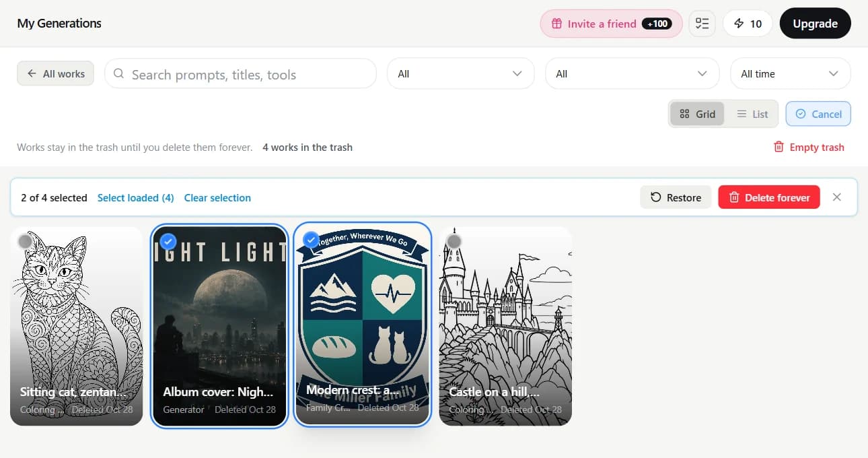Click the My Generations page title

coord(59,23)
